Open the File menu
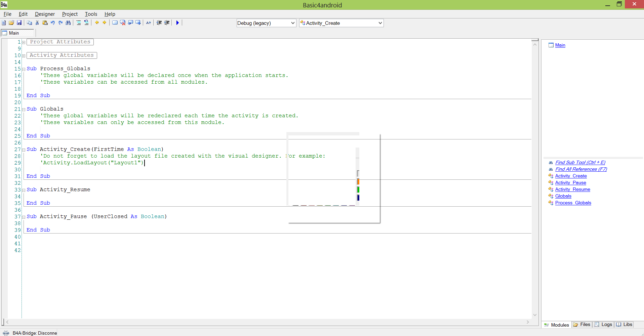 [x=7, y=14]
